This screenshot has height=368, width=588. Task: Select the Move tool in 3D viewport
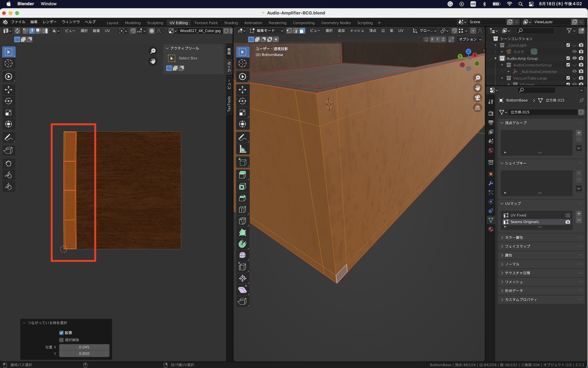(243, 89)
